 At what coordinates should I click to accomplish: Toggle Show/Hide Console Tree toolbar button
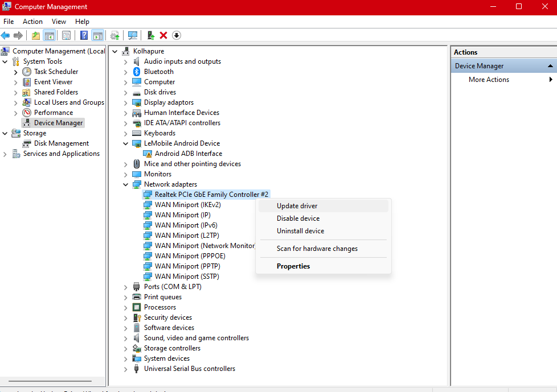pos(50,35)
